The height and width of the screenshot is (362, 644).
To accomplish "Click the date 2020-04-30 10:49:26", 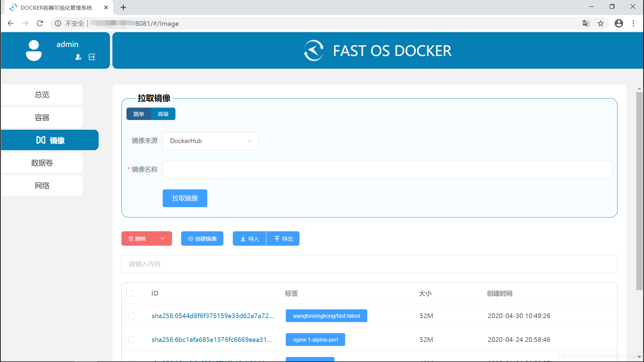I will (x=519, y=316).
